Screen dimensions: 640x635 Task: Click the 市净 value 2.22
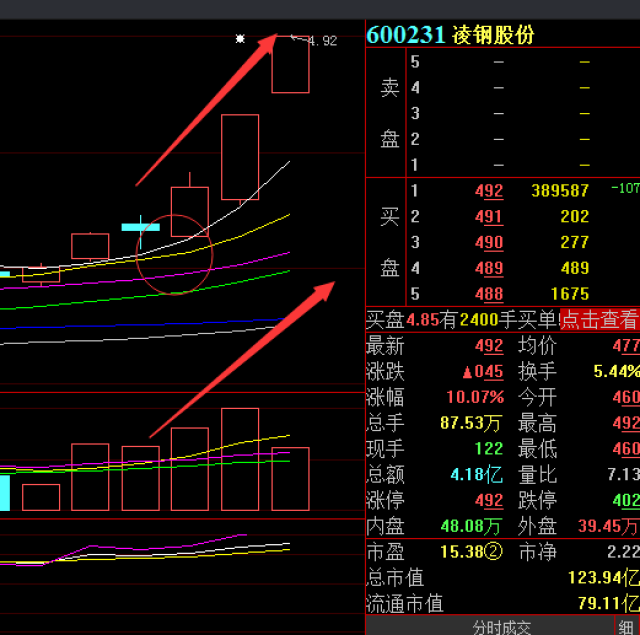[x=624, y=552]
